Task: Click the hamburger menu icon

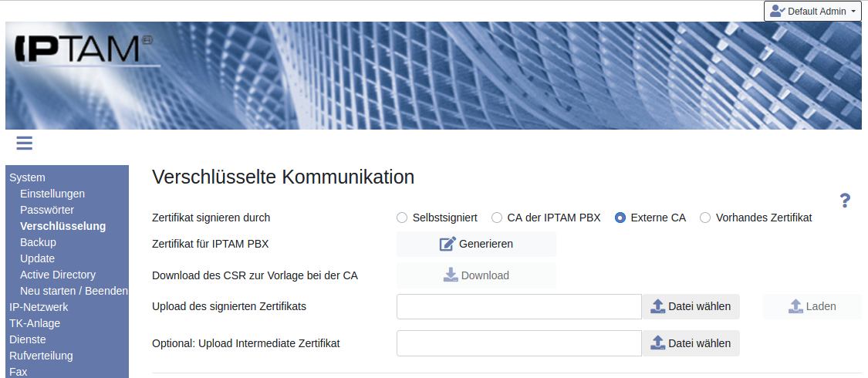Action: [x=24, y=143]
